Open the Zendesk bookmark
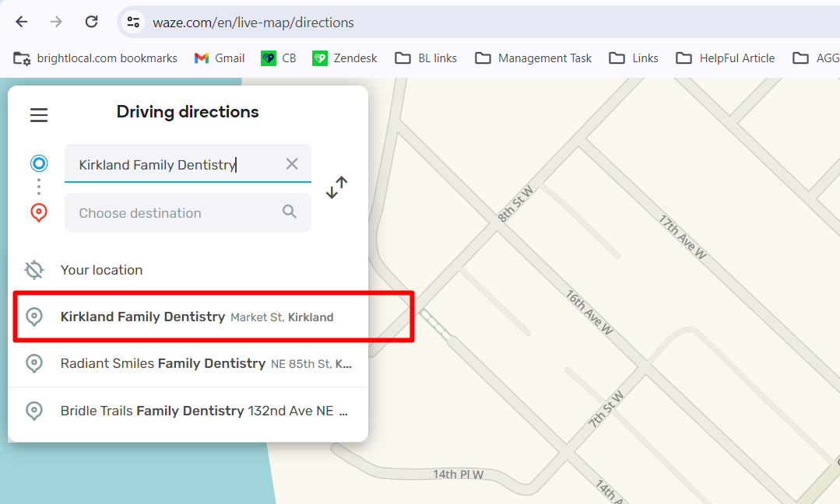Viewport: 840px width, 504px height. [x=345, y=58]
